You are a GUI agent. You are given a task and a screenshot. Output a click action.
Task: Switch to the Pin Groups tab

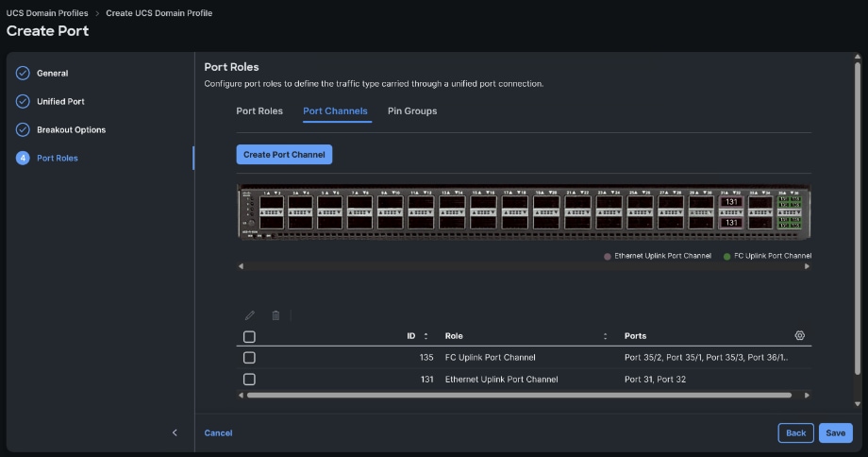[x=412, y=110]
